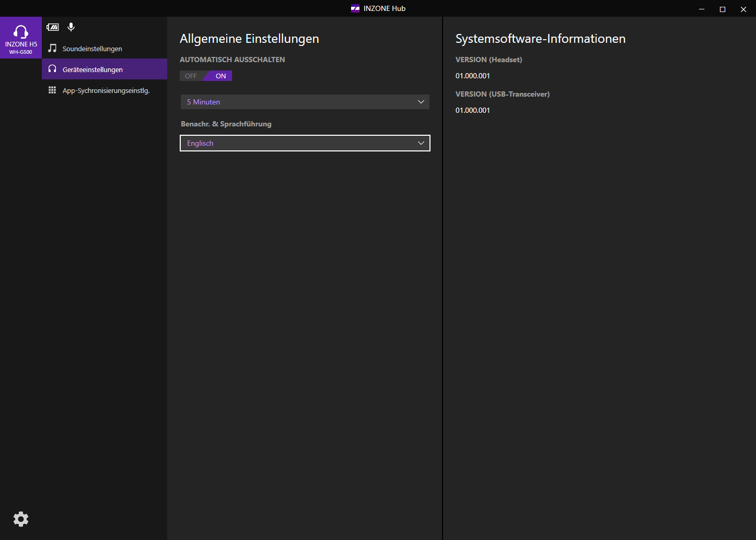756x540 pixels.
Task: Open App-Sychronisierungseinstlg. section
Action: pyautogui.click(x=106, y=90)
